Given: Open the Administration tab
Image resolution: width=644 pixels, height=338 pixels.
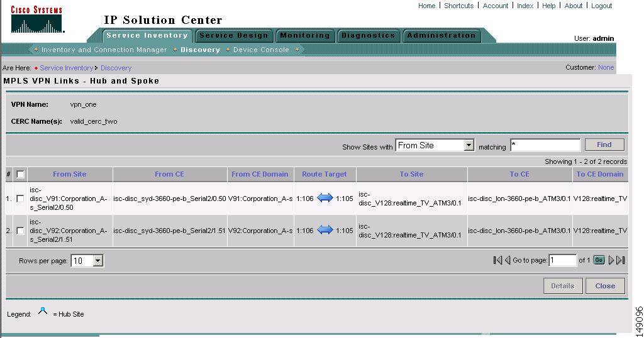Looking at the screenshot, I should tap(441, 35).
